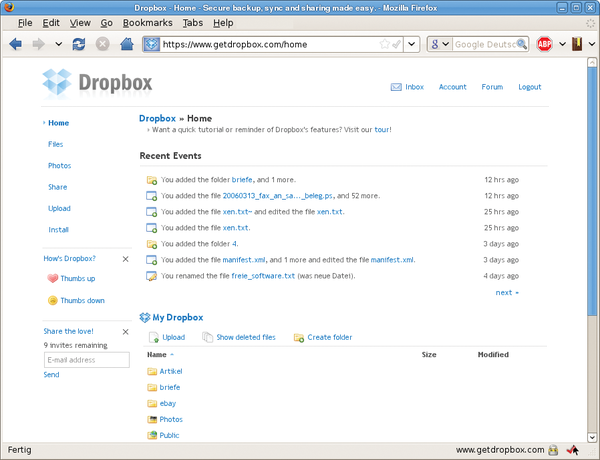600x460 pixels.
Task: Click the Show deleted files icon
Action: (207, 337)
